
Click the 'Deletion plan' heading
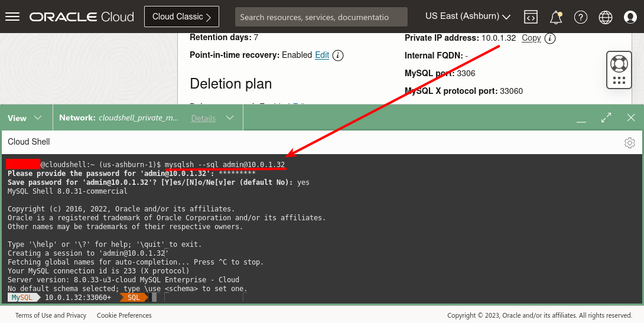231,84
